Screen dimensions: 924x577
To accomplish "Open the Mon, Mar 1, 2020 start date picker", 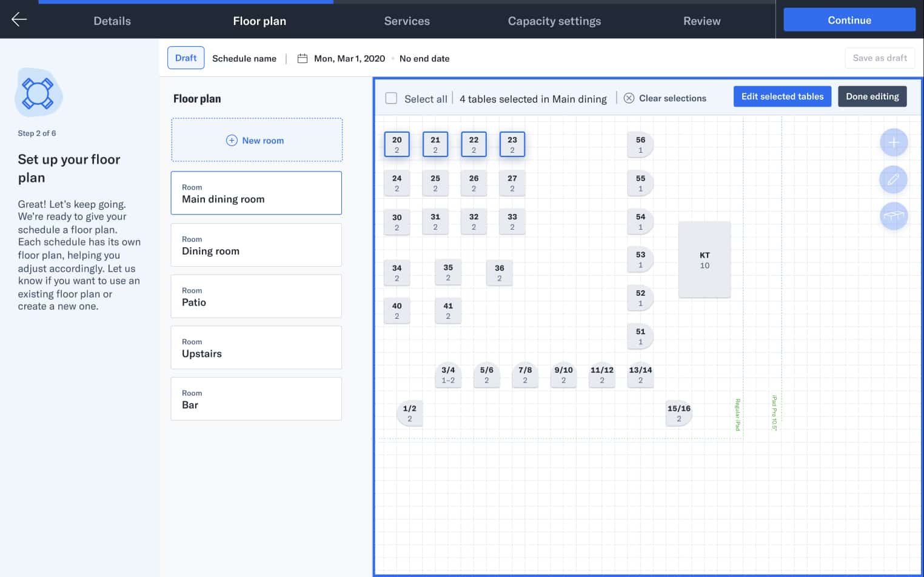I will coord(349,59).
